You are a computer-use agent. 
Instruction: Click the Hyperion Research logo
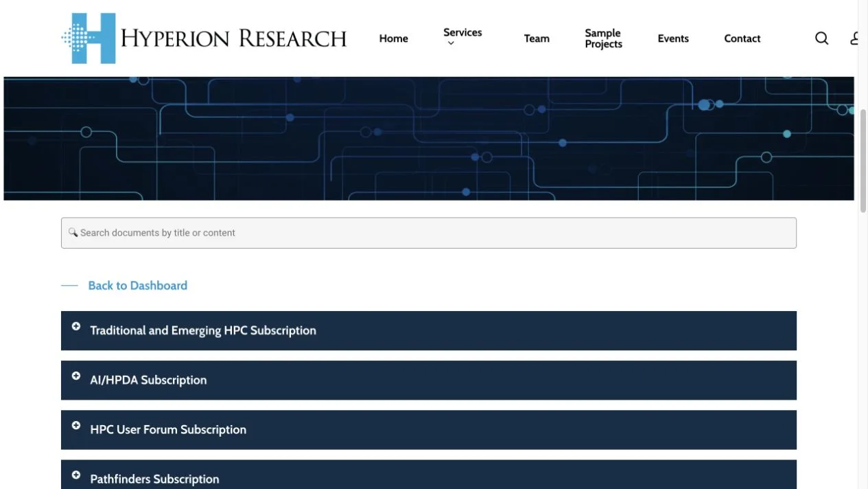click(x=204, y=38)
